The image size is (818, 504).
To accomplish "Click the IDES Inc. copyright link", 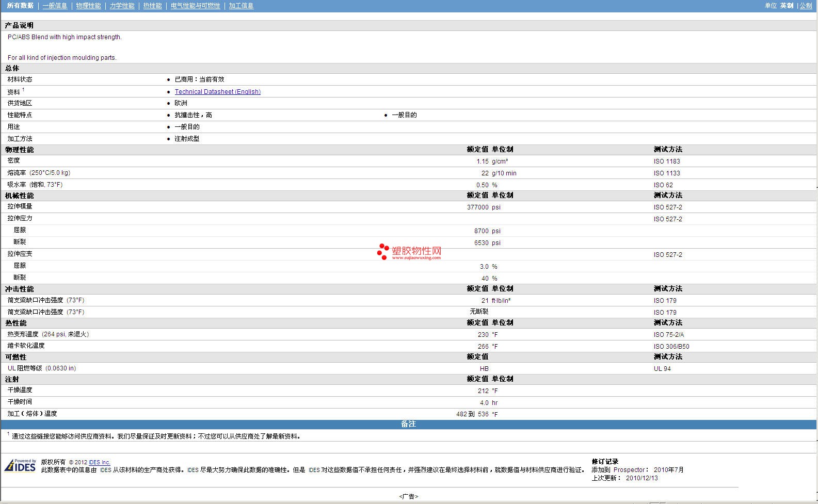I will pyautogui.click(x=99, y=462).
